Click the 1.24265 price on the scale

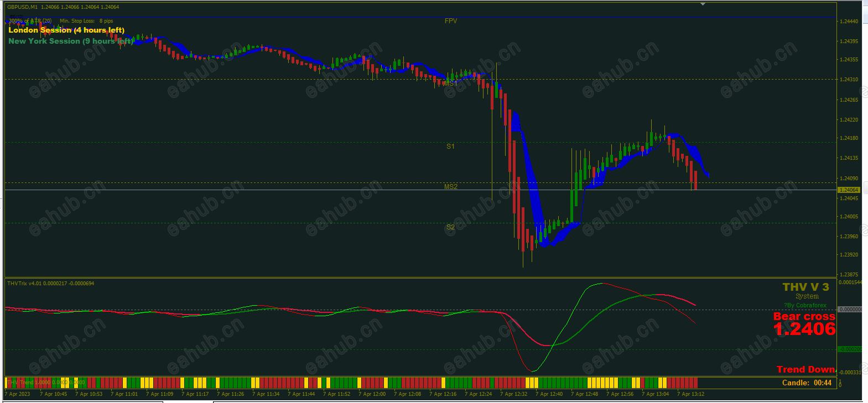click(x=849, y=100)
